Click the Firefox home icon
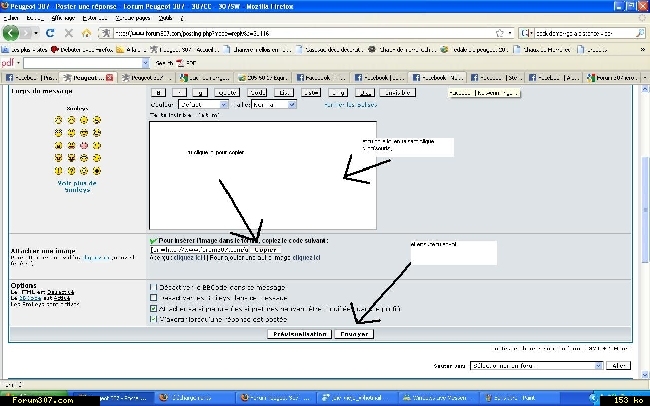650x406 pixels. pos(87,33)
